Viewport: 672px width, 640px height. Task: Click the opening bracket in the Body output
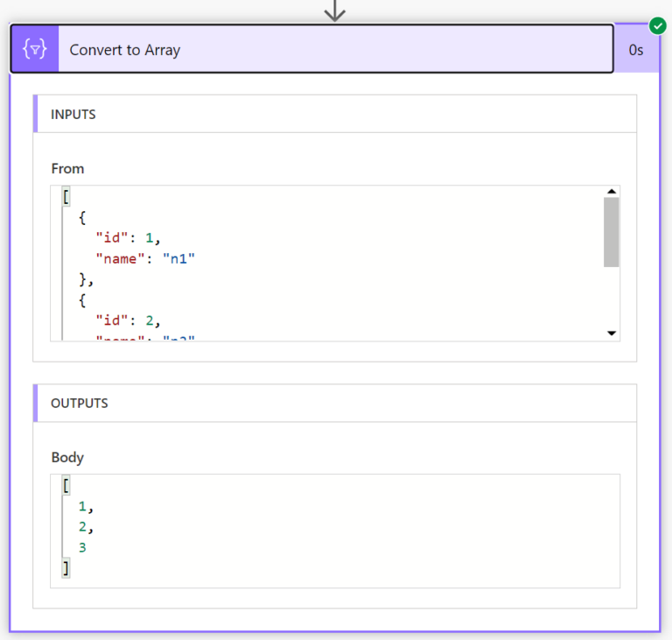[66, 486]
